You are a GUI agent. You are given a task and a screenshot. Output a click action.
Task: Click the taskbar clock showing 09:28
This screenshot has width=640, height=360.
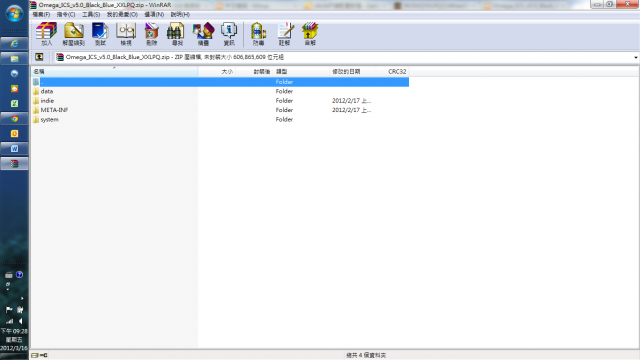pos(14,339)
